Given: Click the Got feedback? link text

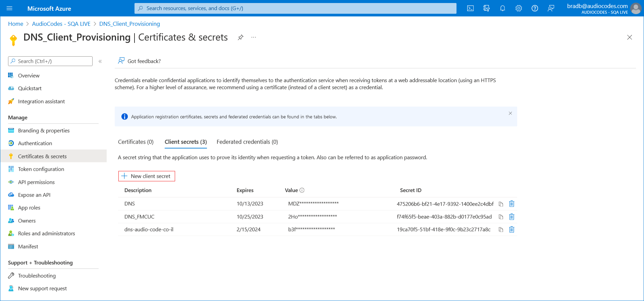Looking at the screenshot, I should [144, 61].
